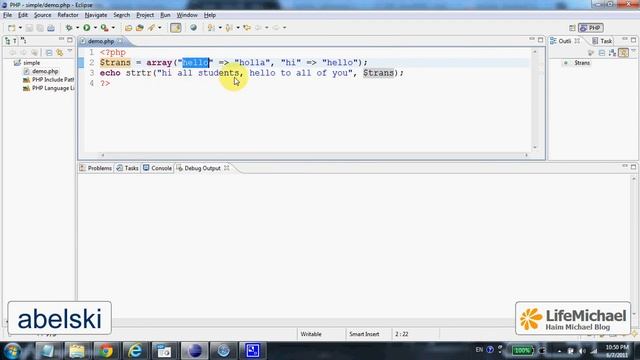Click the Next Annotation icon

(x=211, y=28)
